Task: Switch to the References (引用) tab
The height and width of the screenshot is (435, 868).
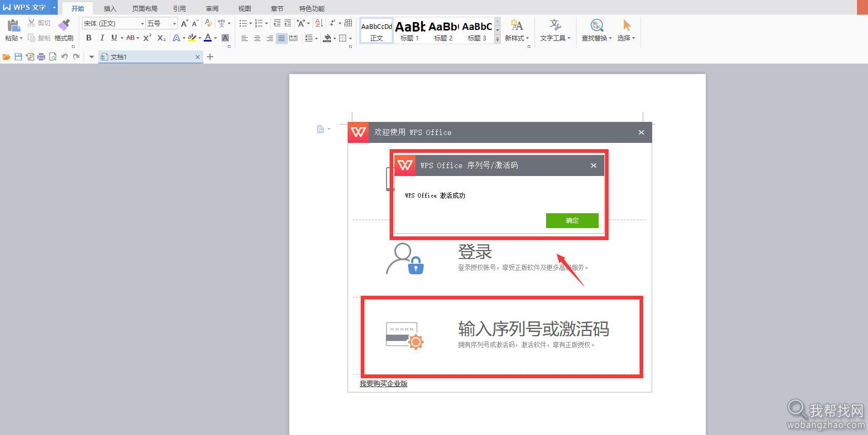Action: pyautogui.click(x=180, y=8)
